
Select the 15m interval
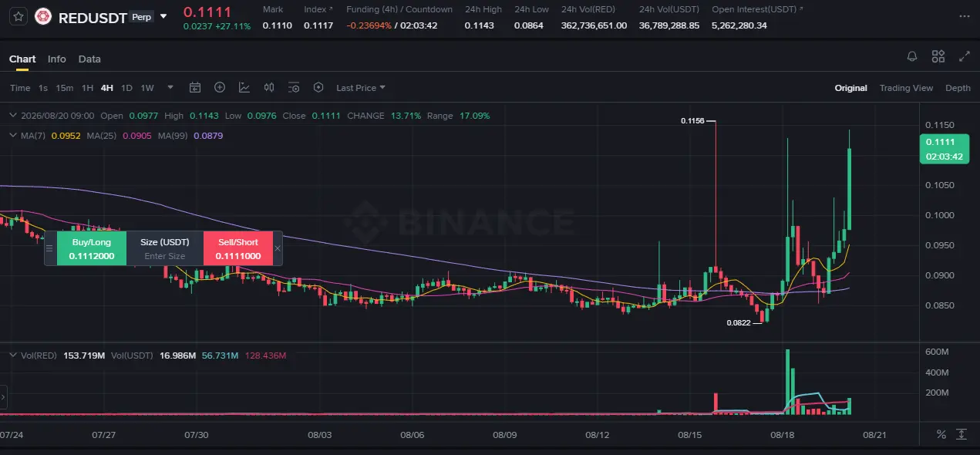[65, 88]
